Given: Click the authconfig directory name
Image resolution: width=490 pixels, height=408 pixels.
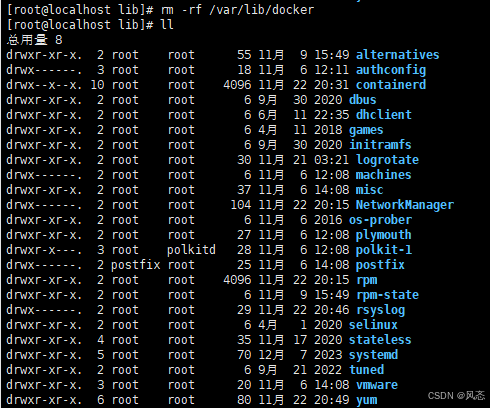Looking at the screenshot, I should (x=391, y=70).
